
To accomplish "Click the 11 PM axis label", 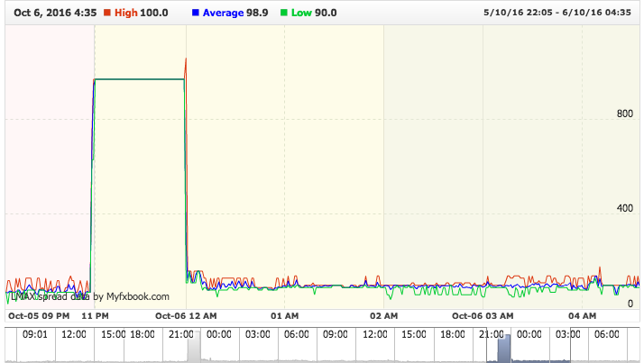I will tap(95, 316).
